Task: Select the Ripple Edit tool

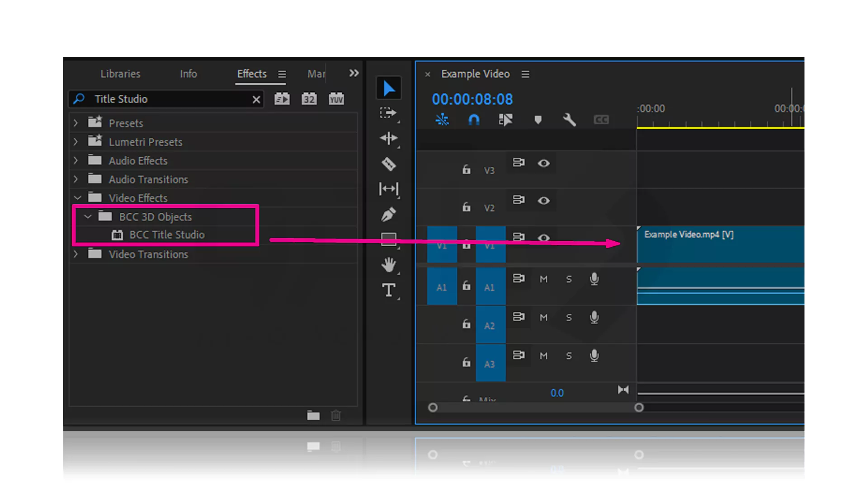Action: (388, 138)
